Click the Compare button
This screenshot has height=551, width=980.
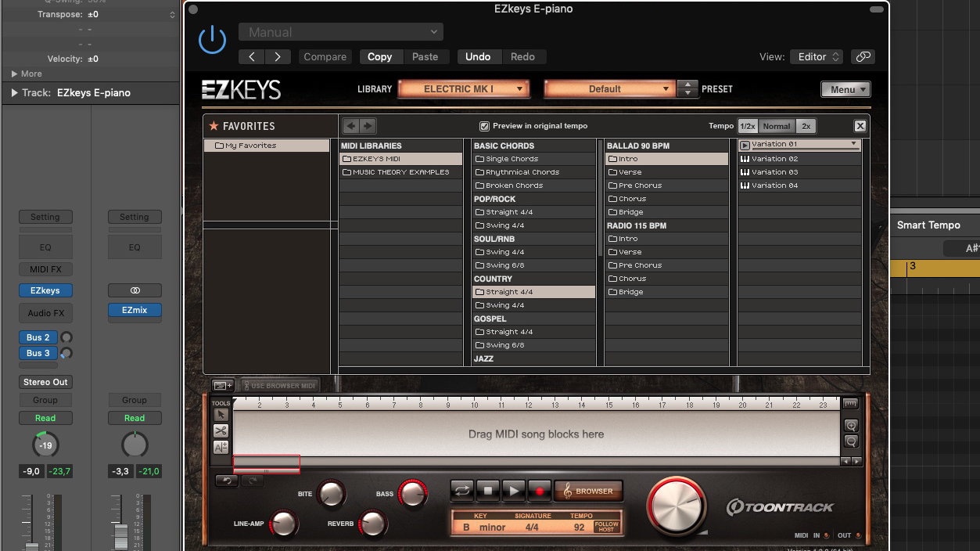325,56
